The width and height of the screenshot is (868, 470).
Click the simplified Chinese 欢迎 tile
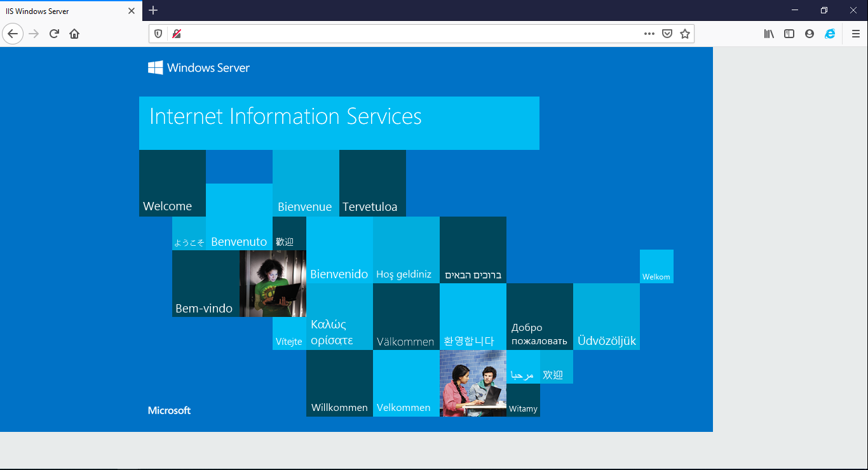click(x=557, y=366)
